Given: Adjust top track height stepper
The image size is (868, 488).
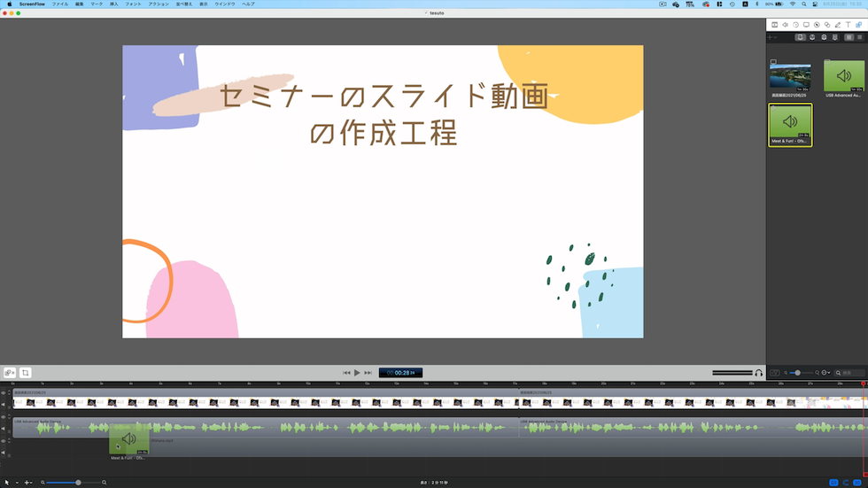Looking at the screenshot, I should pyautogui.click(x=9, y=393).
